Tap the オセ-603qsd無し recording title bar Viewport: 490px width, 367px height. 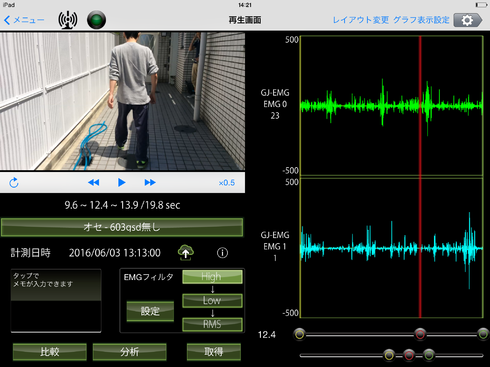(122, 227)
